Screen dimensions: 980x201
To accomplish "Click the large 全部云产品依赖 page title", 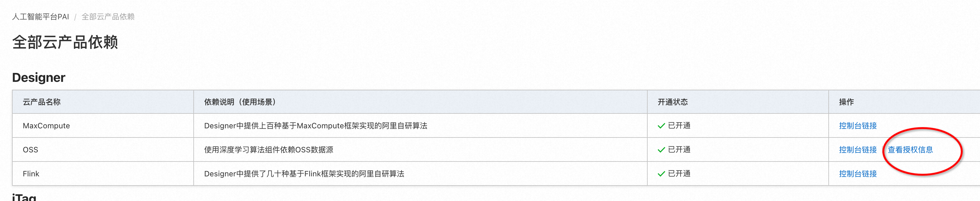I will (65, 42).
